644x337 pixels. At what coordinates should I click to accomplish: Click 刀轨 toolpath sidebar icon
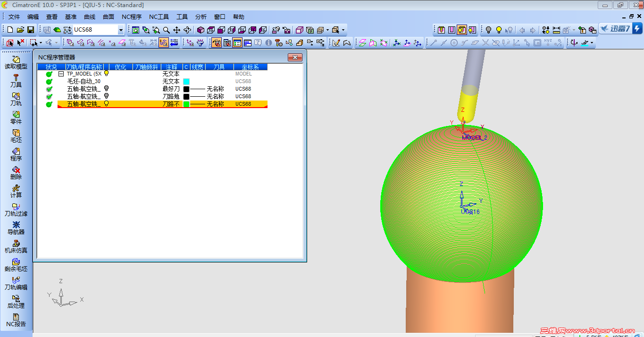(x=16, y=99)
